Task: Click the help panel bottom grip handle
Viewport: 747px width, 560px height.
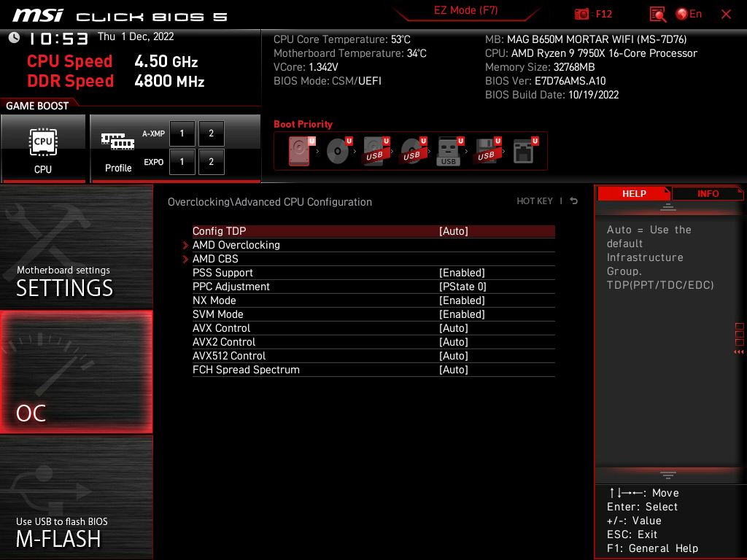Action: click(x=668, y=475)
